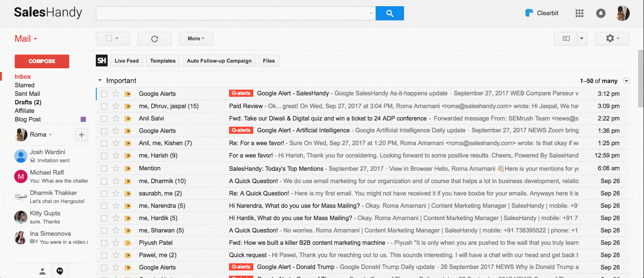Open the Roma status dropdown

(x=50, y=135)
